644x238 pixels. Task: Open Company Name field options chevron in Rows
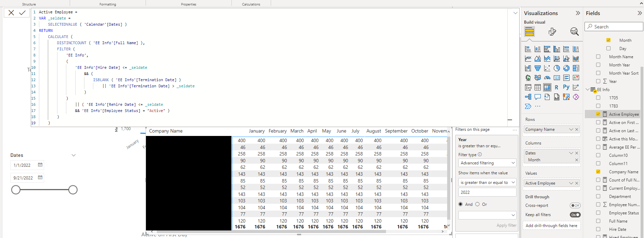pyautogui.click(x=571, y=129)
